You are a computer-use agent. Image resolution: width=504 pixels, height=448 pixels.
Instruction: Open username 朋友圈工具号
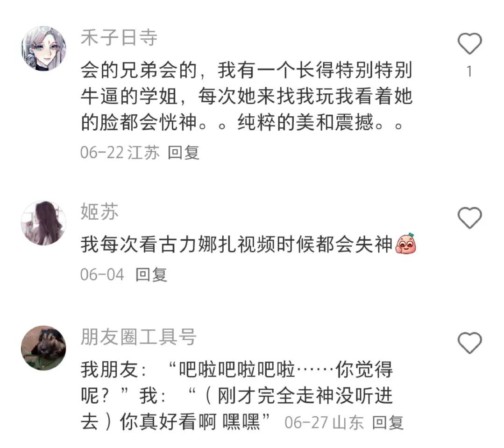[x=138, y=337]
